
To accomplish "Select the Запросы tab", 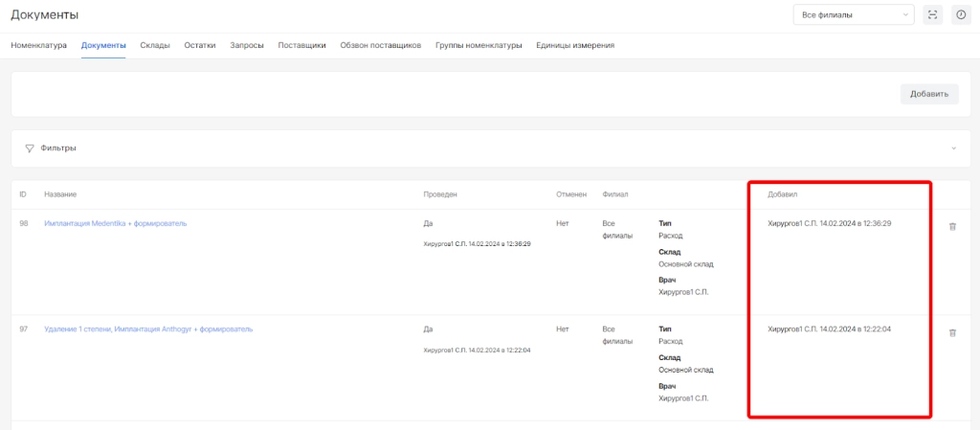I will [247, 45].
